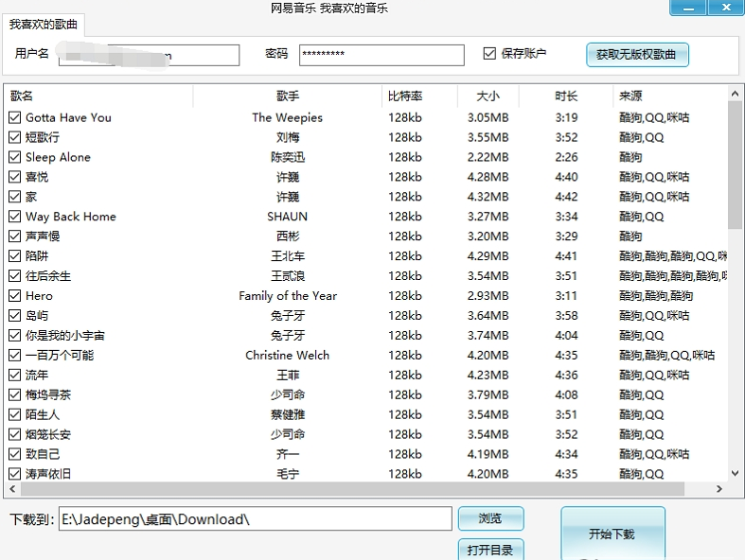Viewport: 745px width, 560px height.
Task: Click the vertical scrollbar up arrow
Action: click(735, 94)
